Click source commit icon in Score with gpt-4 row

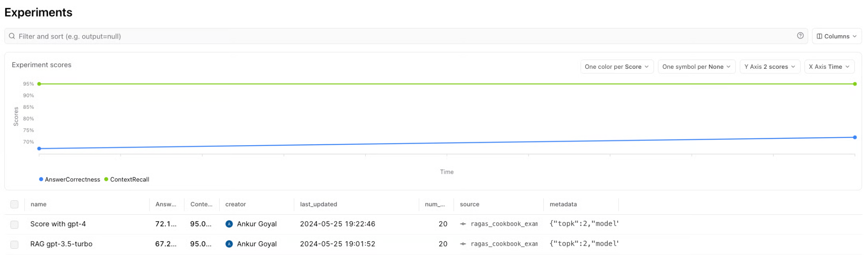tap(463, 224)
